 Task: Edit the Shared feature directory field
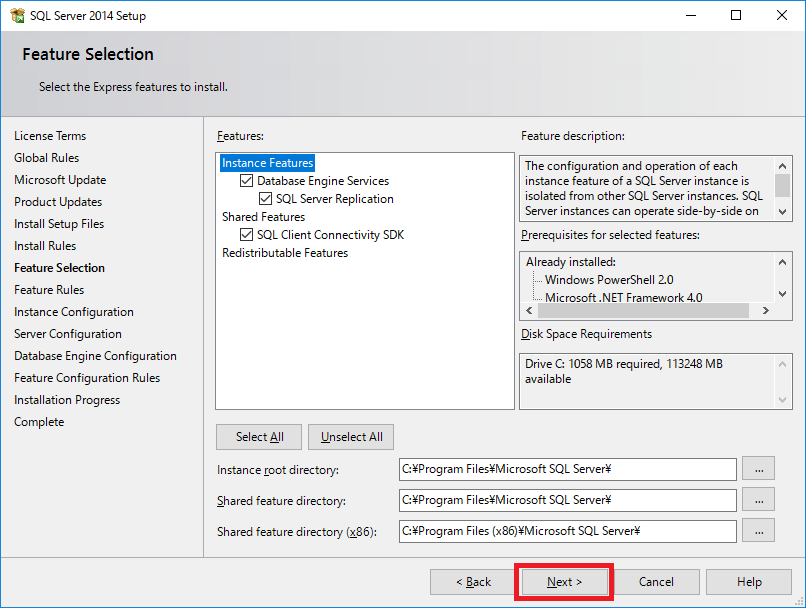[x=567, y=500]
